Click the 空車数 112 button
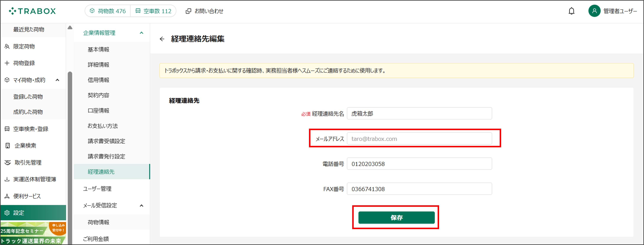This screenshot has width=644, height=245. click(x=153, y=11)
